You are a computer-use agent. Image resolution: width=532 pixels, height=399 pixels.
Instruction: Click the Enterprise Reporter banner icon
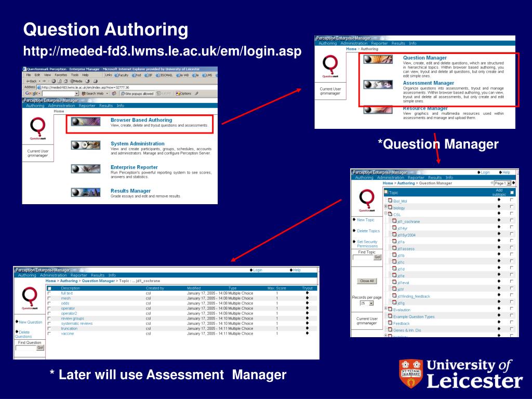[x=86, y=169]
